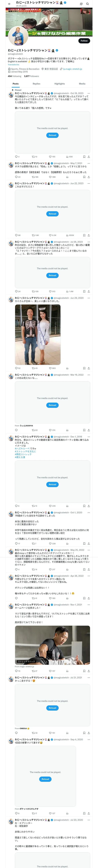Expand the three-dot menu on the Dec 1, 2018 post
The width and height of the screenshot is (98, 868).
pyautogui.click(x=89, y=437)
